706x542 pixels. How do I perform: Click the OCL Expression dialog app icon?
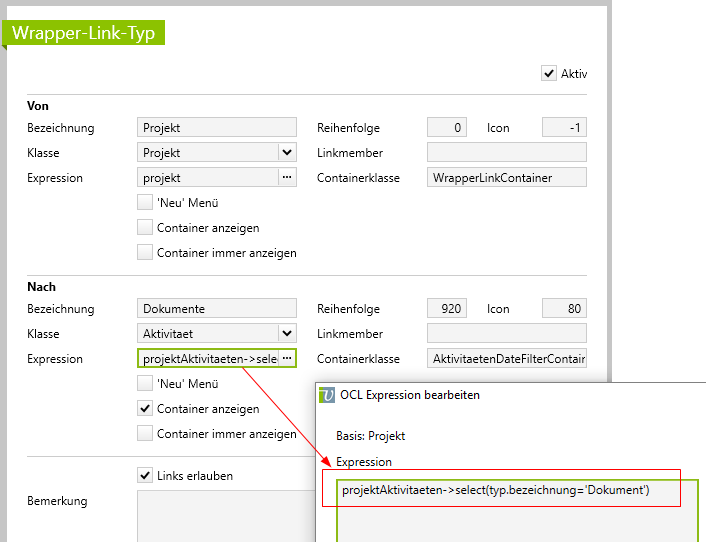pyautogui.click(x=326, y=395)
